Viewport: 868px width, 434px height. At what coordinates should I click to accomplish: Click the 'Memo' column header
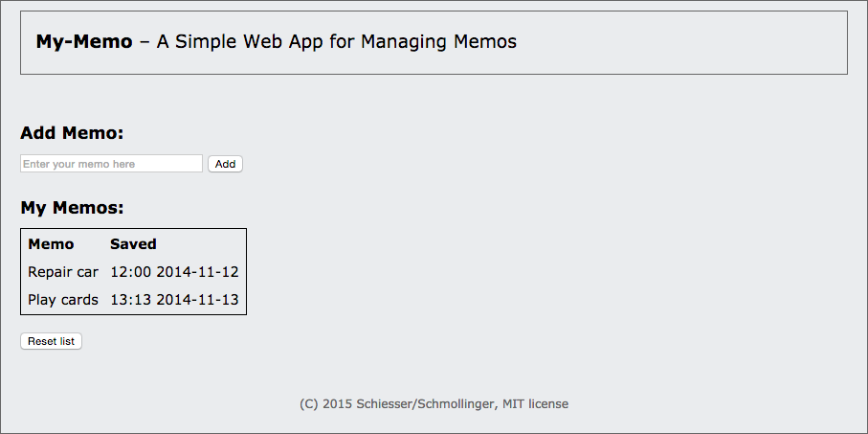(x=51, y=244)
